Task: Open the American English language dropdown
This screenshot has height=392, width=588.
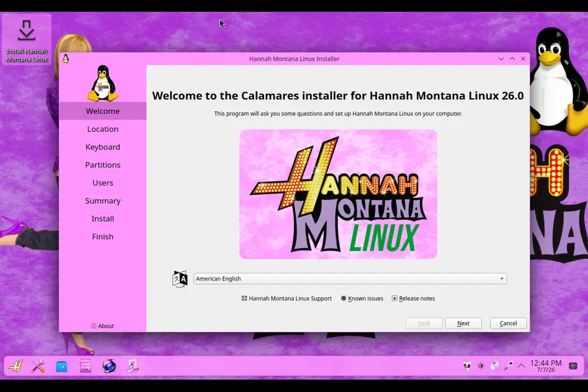Action: point(350,279)
